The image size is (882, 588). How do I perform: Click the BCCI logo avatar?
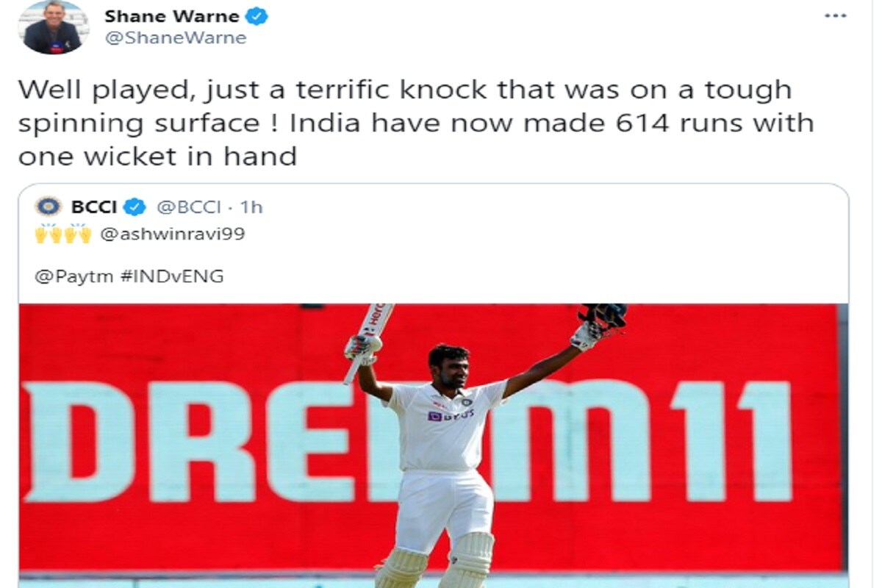48,207
